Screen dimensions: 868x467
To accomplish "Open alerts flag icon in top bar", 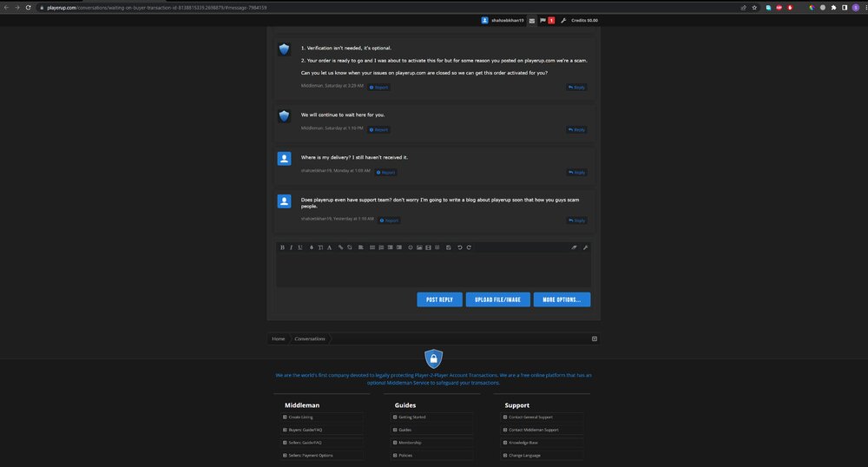I will click(x=543, y=21).
